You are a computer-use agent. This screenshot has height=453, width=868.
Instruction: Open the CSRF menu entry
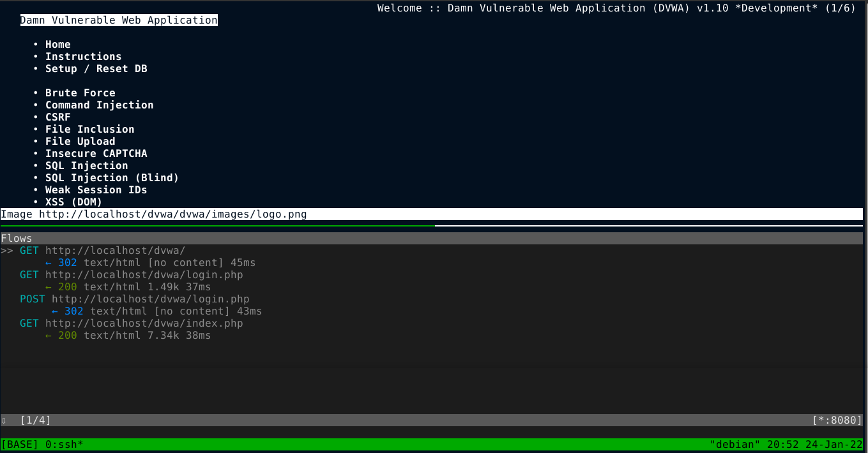click(x=57, y=117)
